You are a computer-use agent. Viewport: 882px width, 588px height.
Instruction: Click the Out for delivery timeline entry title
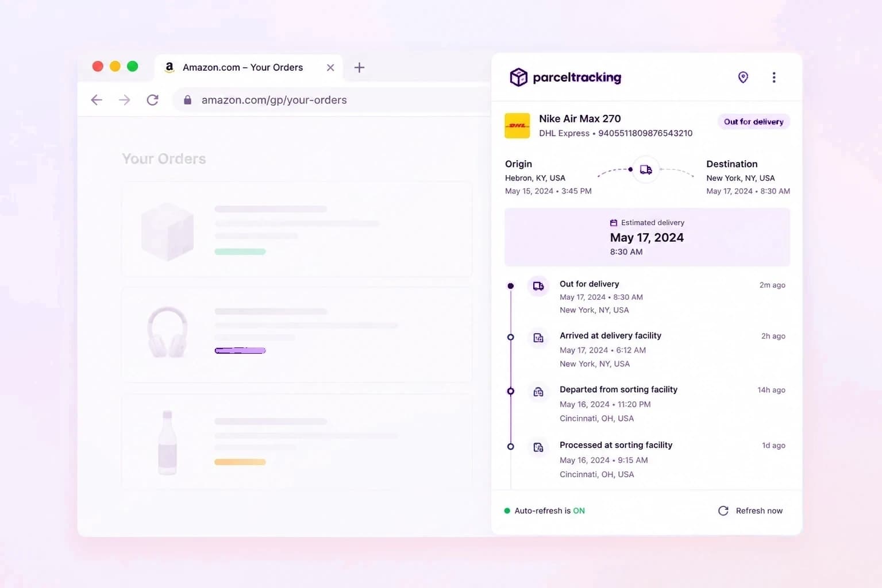pyautogui.click(x=590, y=284)
